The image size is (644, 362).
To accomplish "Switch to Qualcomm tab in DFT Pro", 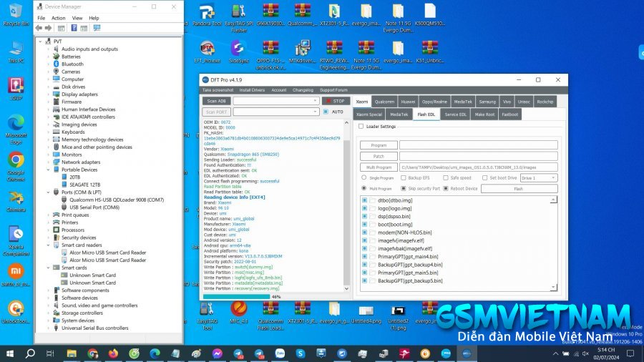I will pos(384,102).
